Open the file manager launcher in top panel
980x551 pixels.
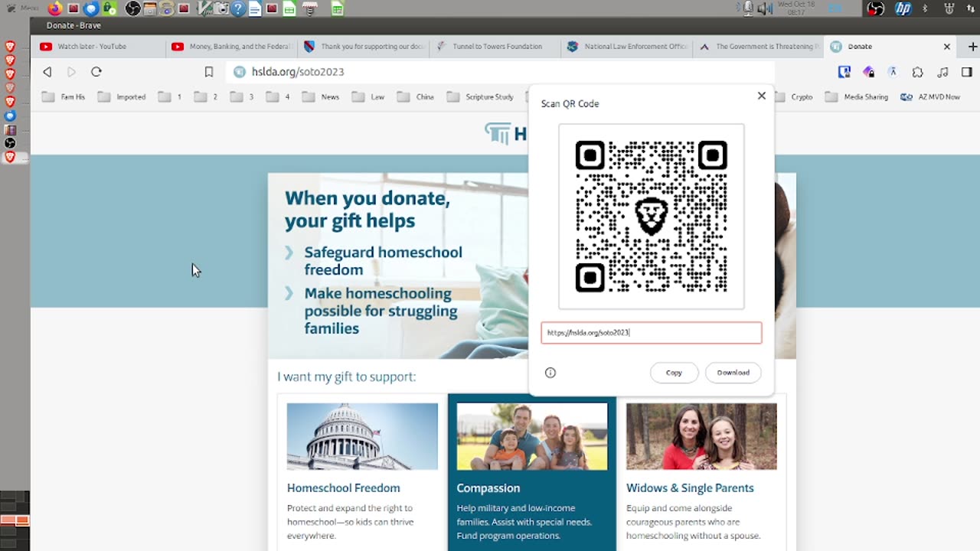(150, 9)
